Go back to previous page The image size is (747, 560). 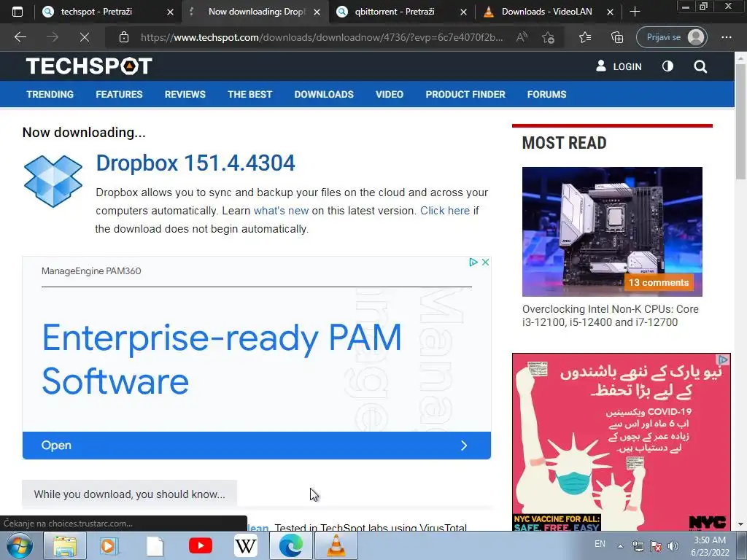pyautogui.click(x=20, y=37)
